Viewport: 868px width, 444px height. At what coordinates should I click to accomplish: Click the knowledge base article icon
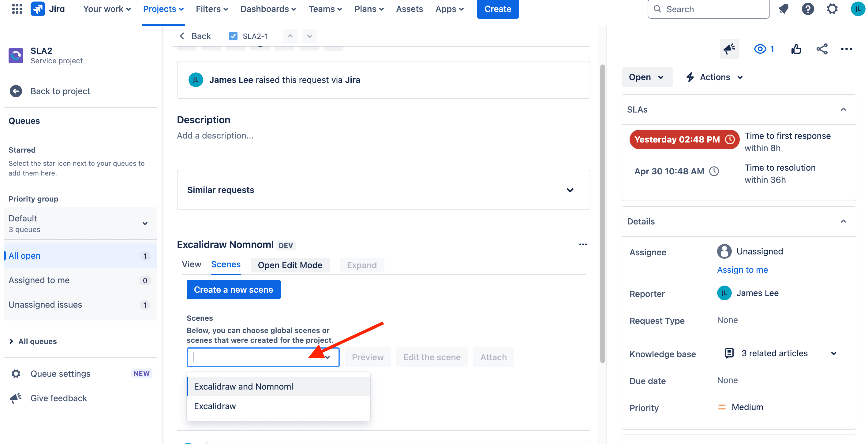729,353
